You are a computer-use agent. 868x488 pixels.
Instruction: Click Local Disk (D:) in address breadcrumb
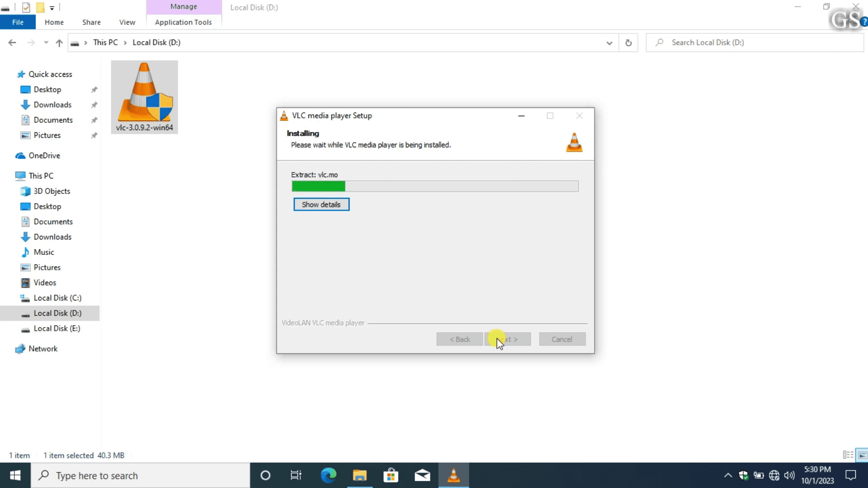coord(156,42)
